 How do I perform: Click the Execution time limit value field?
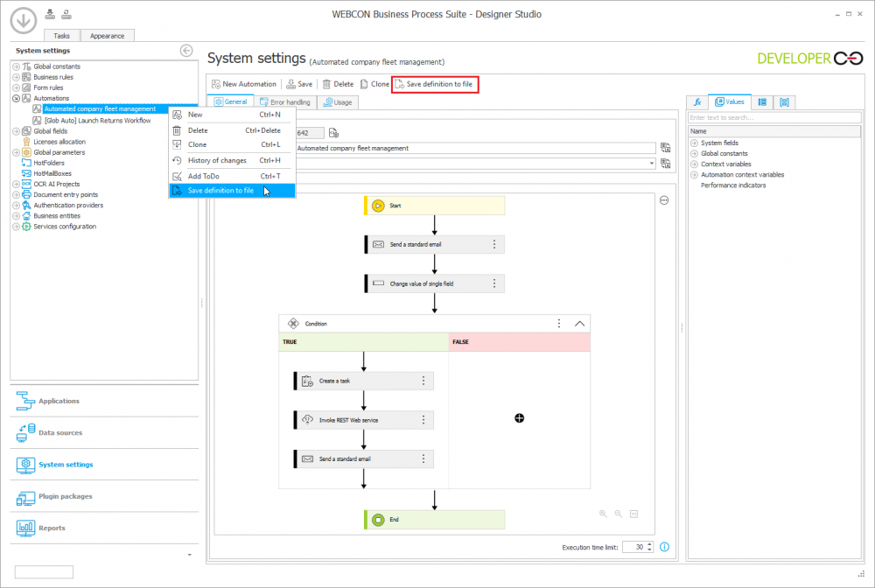coord(633,547)
